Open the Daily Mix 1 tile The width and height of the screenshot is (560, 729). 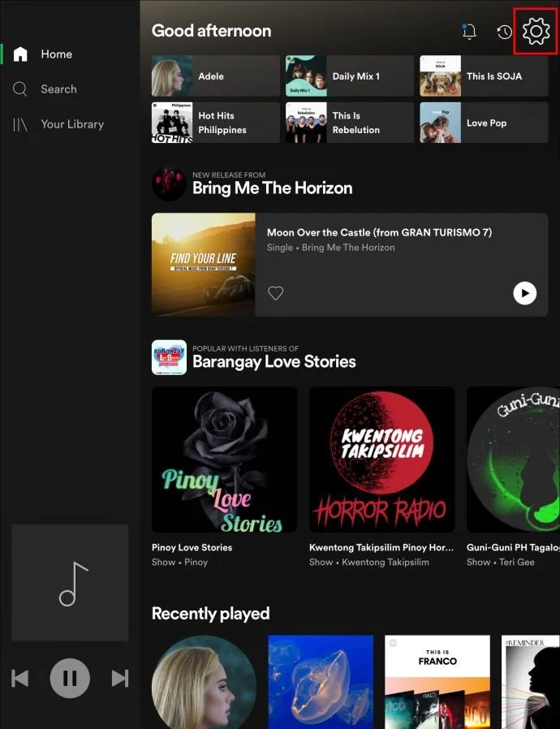point(350,75)
